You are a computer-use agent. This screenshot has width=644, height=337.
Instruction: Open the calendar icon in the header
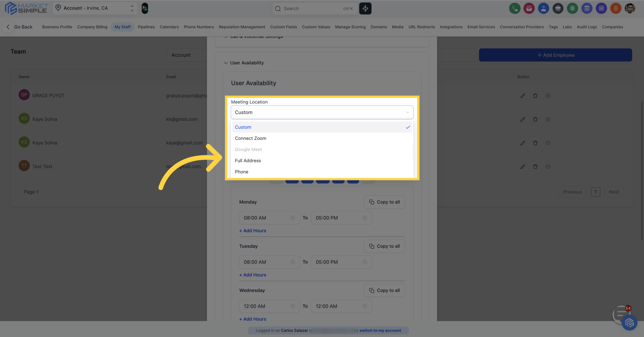pyautogui.click(x=587, y=8)
